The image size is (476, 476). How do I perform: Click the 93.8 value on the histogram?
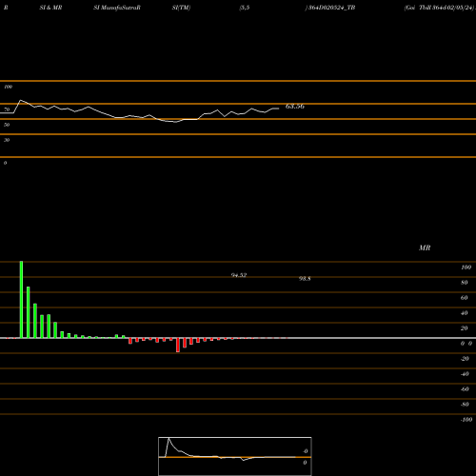pos(305,279)
